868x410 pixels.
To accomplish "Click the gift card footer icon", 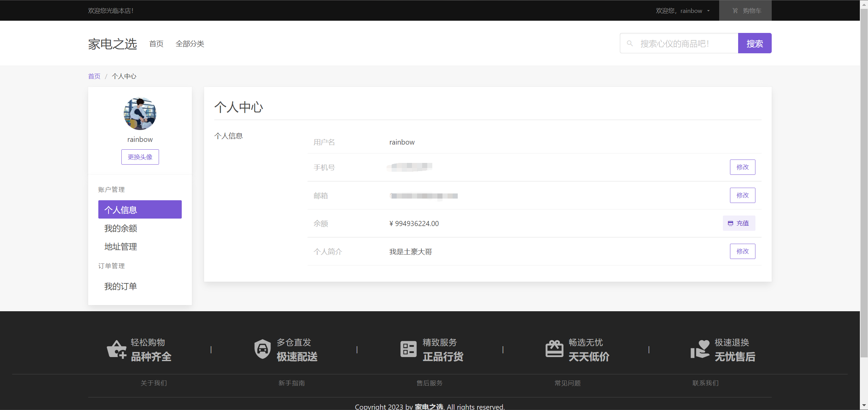I will (554, 349).
